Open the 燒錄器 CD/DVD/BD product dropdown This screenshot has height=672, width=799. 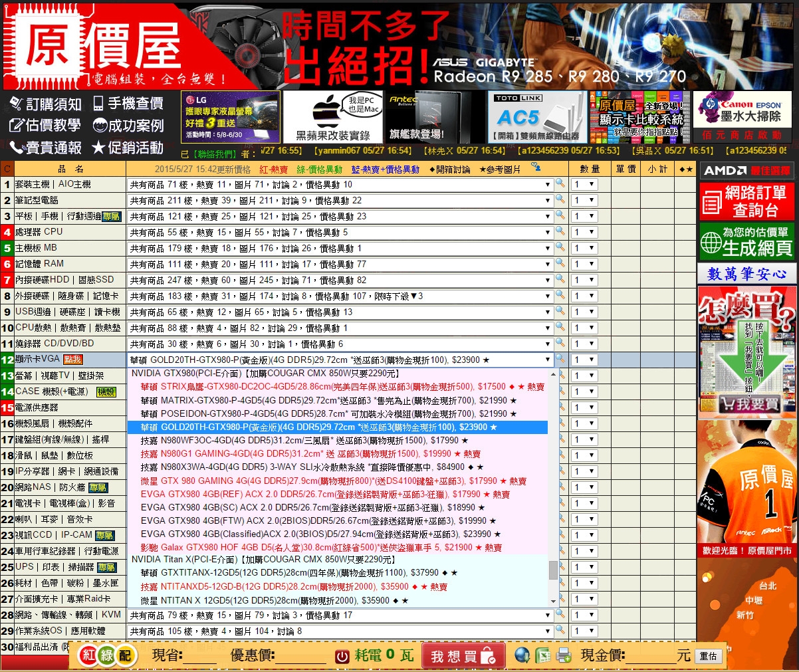point(340,344)
